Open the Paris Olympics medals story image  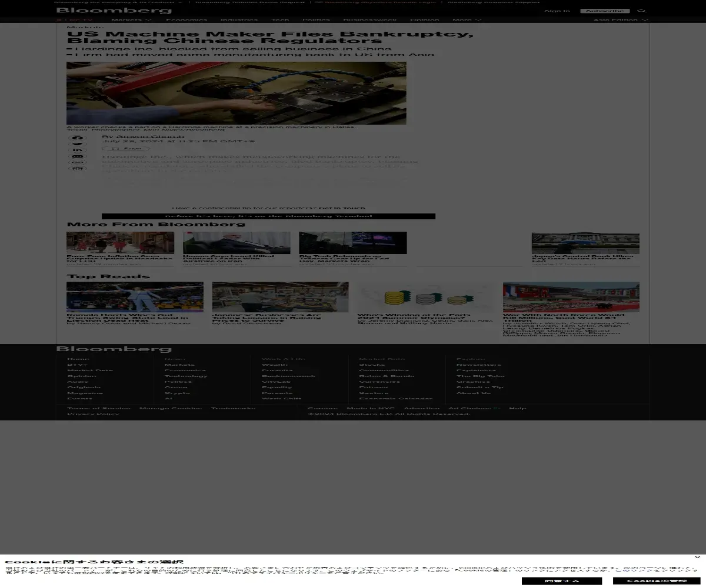[426, 297]
